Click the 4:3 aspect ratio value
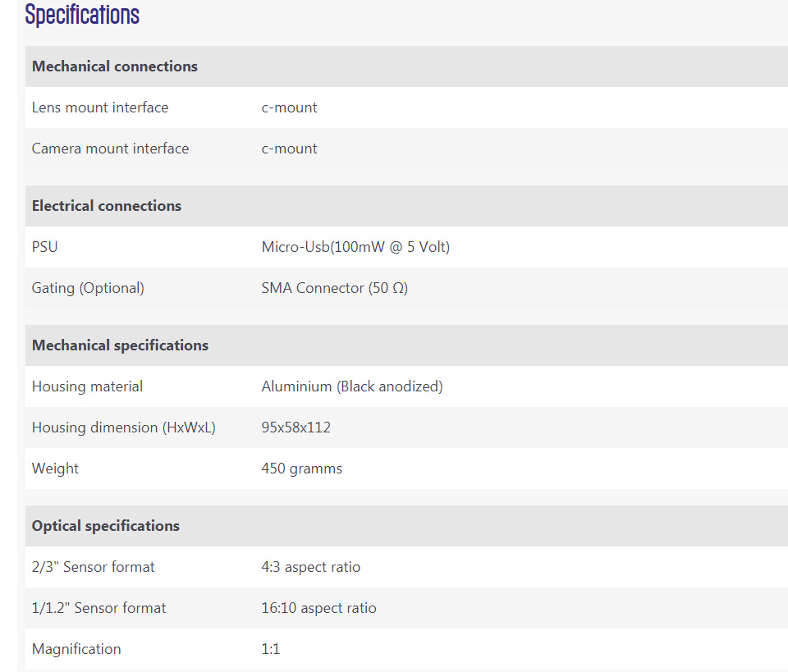The height and width of the screenshot is (672, 788). 310,567
